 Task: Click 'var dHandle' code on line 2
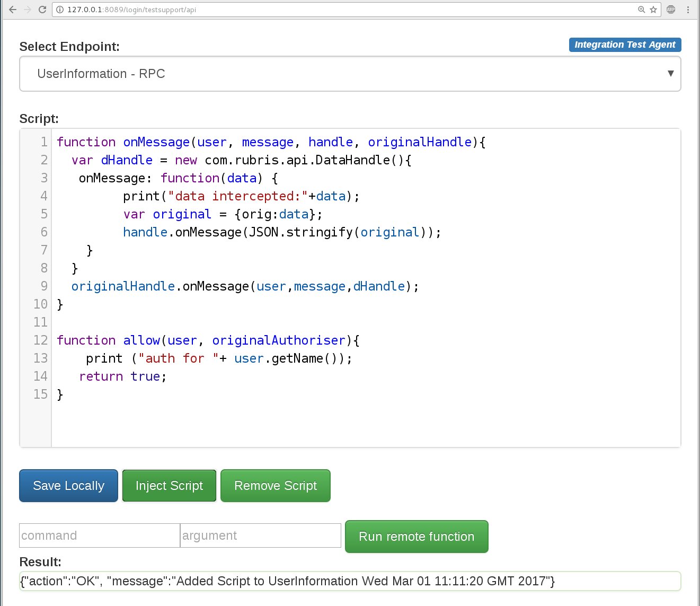pos(241,160)
